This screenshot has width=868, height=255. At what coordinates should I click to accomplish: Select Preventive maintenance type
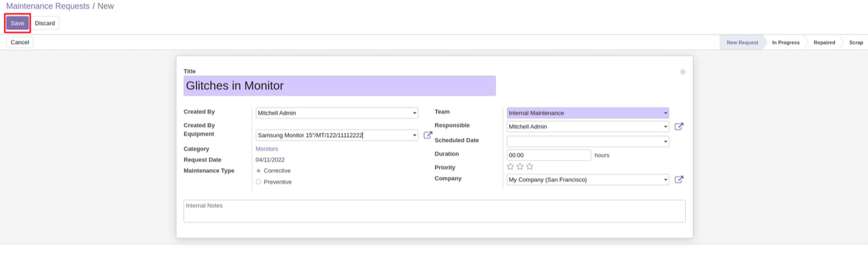[x=259, y=182]
